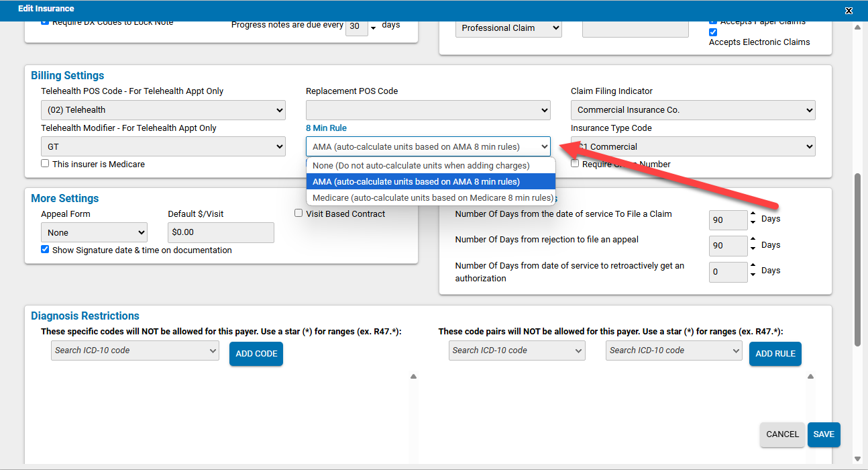Open the Insurance Type Code dropdown
This screenshot has height=470, width=868.
tap(692, 146)
